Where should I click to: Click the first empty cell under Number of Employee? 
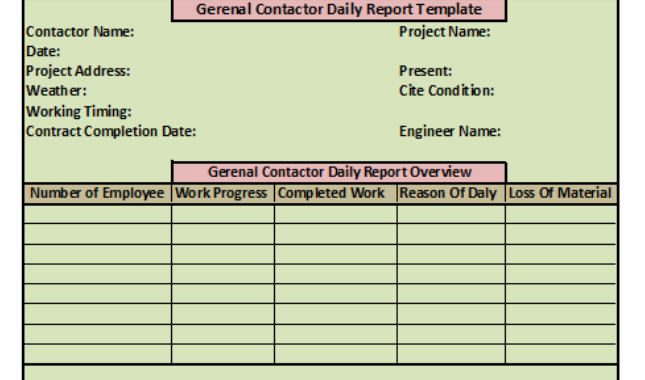pos(97,214)
